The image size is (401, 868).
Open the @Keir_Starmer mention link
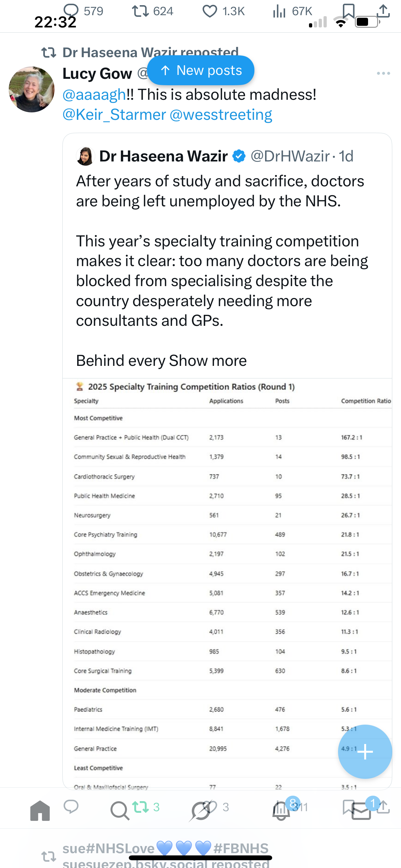pyautogui.click(x=114, y=115)
